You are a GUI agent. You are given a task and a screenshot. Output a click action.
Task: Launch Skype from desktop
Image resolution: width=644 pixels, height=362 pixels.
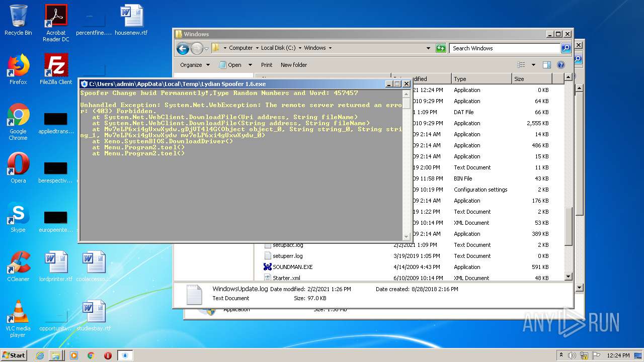click(x=18, y=217)
